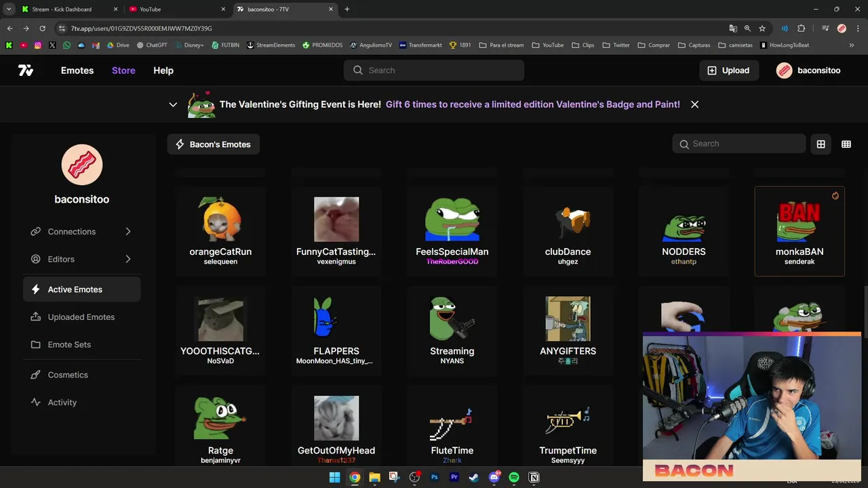Open the monkaBAN emote
This screenshot has height=488, width=868.
click(800, 231)
